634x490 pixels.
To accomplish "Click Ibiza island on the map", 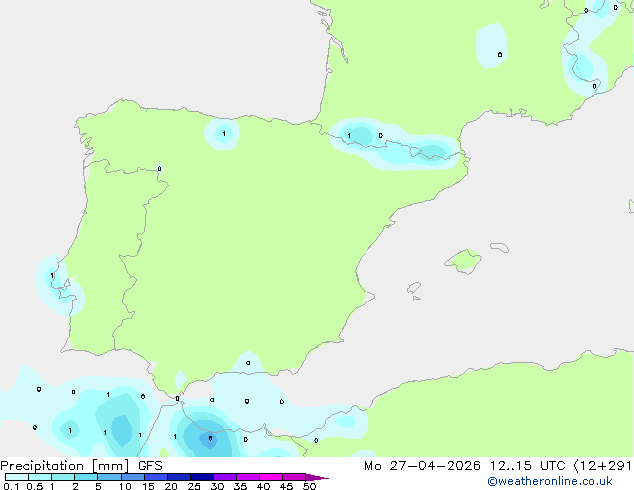I will coord(414,288).
